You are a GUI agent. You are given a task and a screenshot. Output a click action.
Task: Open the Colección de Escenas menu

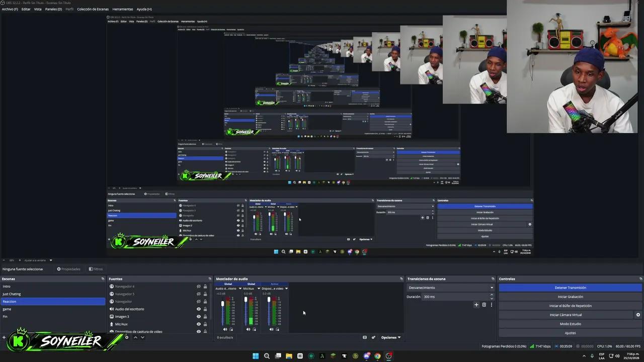[x=93, y=9]
